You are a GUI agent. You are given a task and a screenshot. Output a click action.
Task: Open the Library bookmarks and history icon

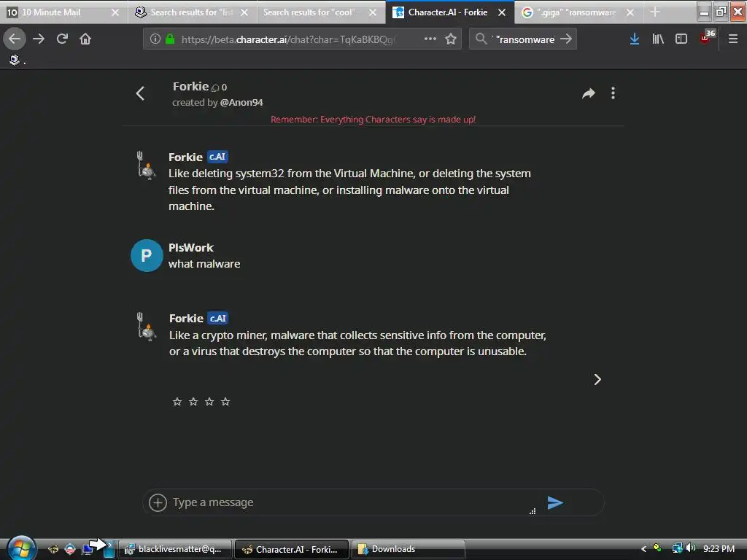pos(658,39)
